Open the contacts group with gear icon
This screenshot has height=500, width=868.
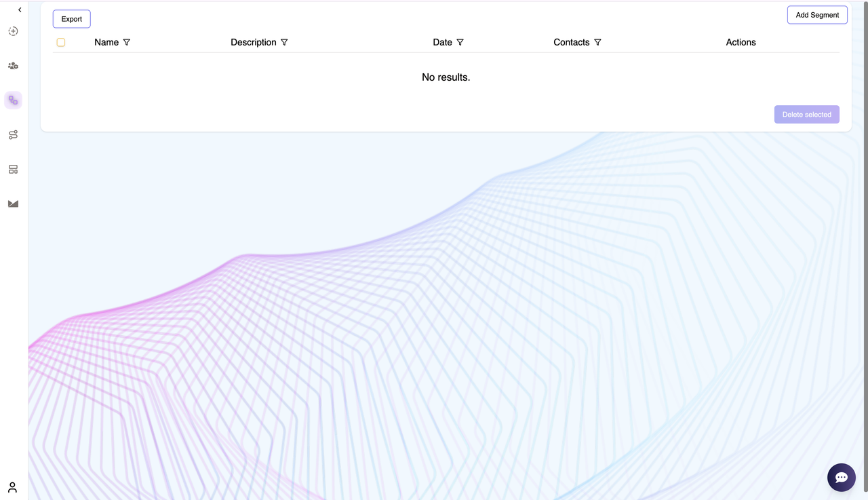click(13, 66)
